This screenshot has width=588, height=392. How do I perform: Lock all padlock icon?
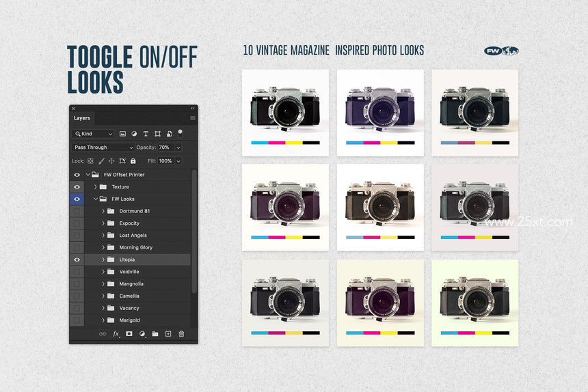click(x=133, y=160)
